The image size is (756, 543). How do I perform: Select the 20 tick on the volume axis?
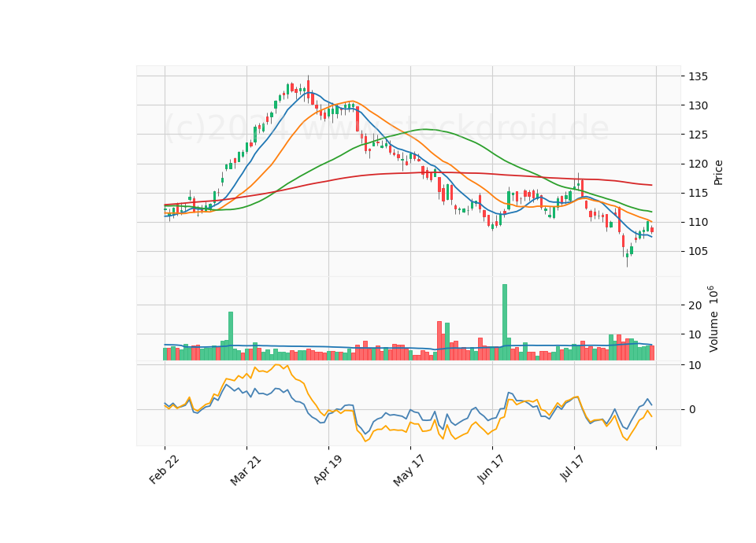[695, 305]
